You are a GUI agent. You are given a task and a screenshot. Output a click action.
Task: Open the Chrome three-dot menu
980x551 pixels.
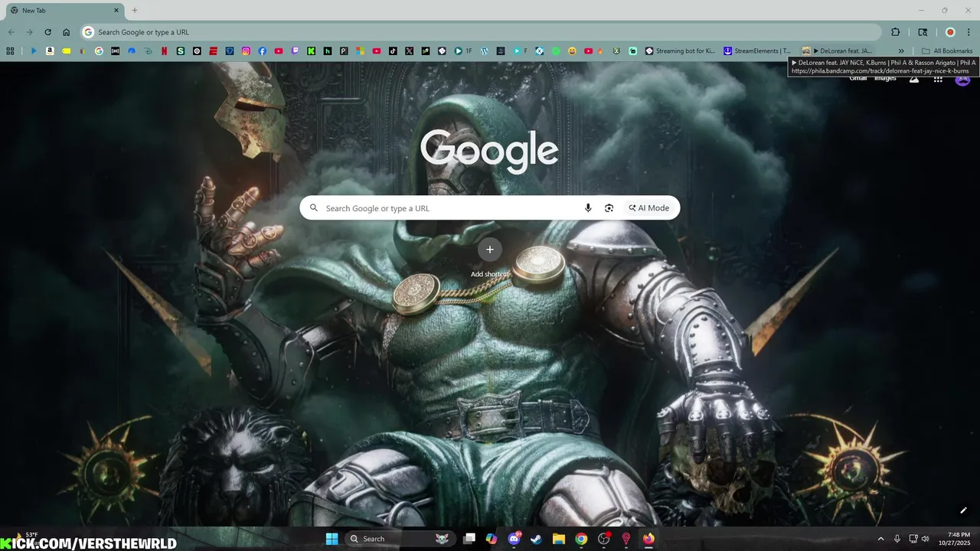click(x=969, y=32)
